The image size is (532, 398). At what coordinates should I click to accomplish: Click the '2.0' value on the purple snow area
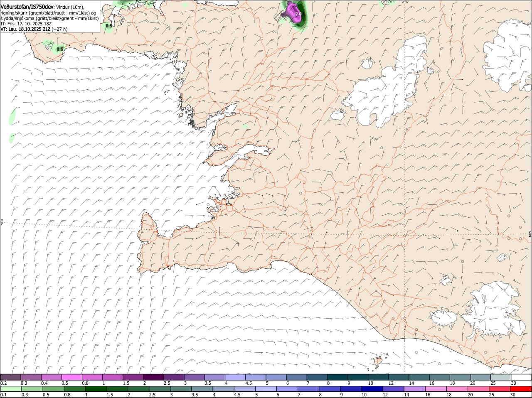tap(298, 14)
